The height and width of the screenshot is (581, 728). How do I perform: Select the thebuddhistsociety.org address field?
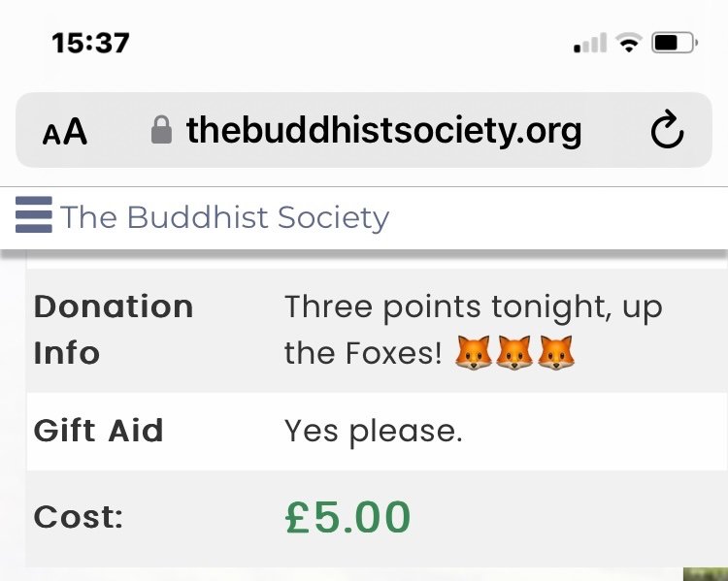[364, 130]
